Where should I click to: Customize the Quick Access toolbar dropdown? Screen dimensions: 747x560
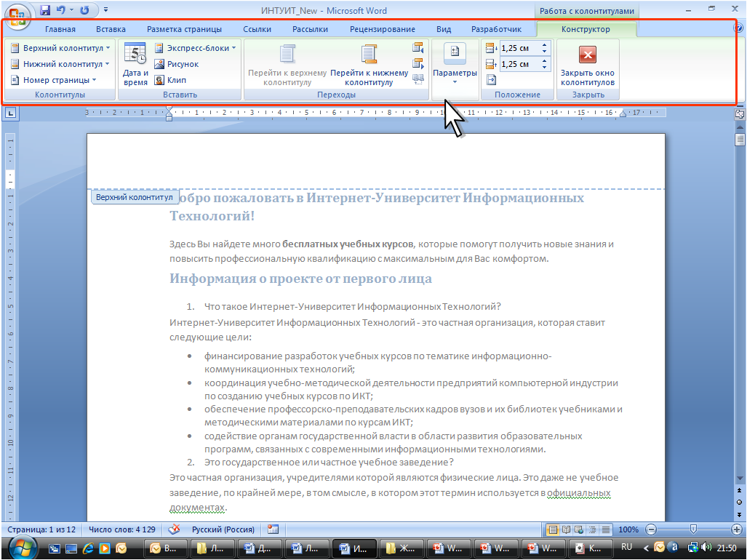pyautogui.click(x=105, y=10)
